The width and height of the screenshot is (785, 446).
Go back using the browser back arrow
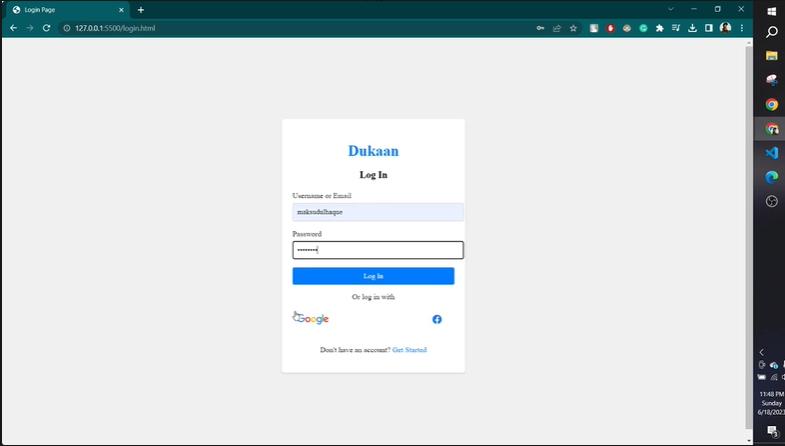[x=14, y=28]
